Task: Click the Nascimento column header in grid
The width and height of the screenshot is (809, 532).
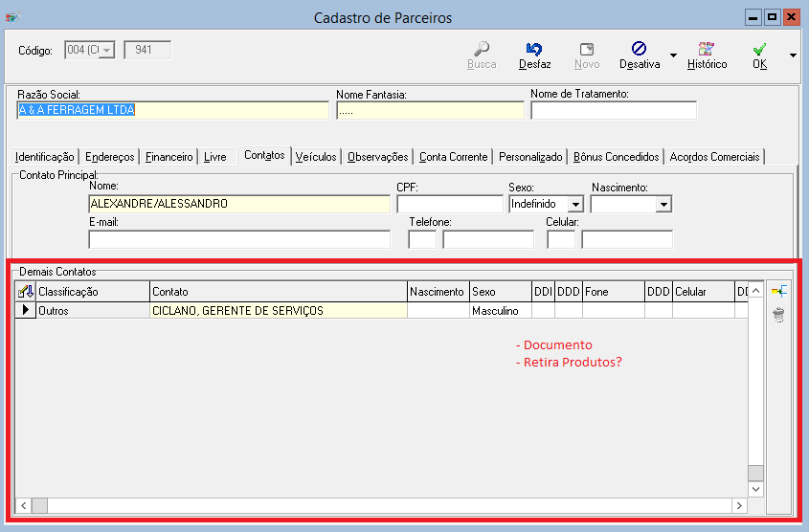Action: pyautogui.click(x=438, y=292)
